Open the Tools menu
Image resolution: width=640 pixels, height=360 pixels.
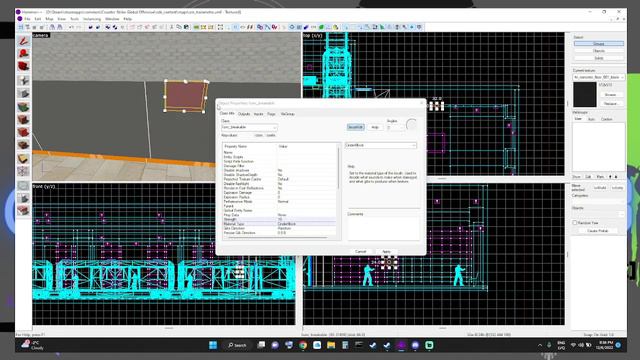click(x=74, y=19)
